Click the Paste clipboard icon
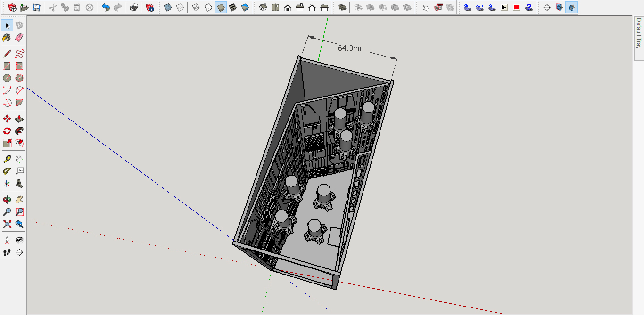 (x=77, y=8)
